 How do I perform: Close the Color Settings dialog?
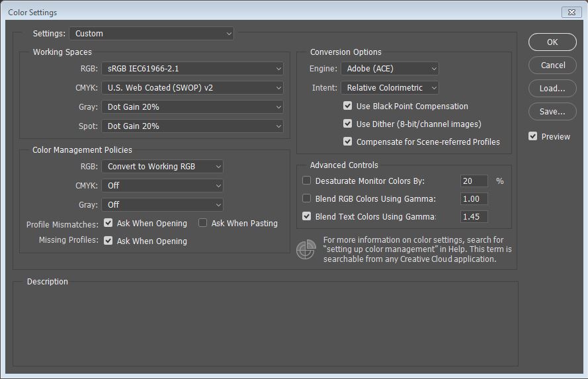571,12
